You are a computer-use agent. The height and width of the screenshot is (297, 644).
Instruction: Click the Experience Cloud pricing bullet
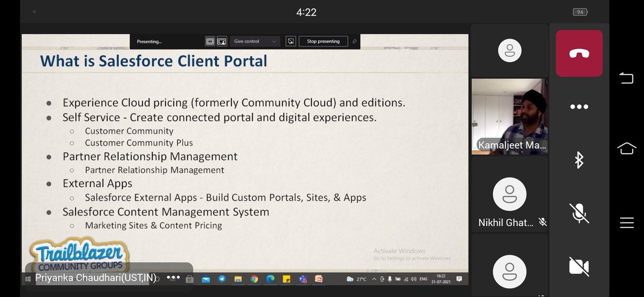(x=234, y=102)
